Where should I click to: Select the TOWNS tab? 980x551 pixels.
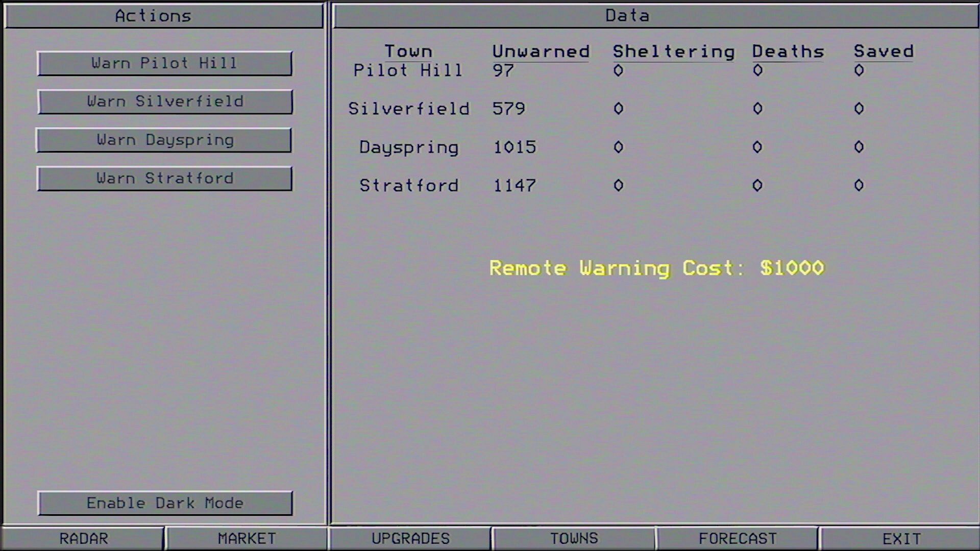coord(574,539)
